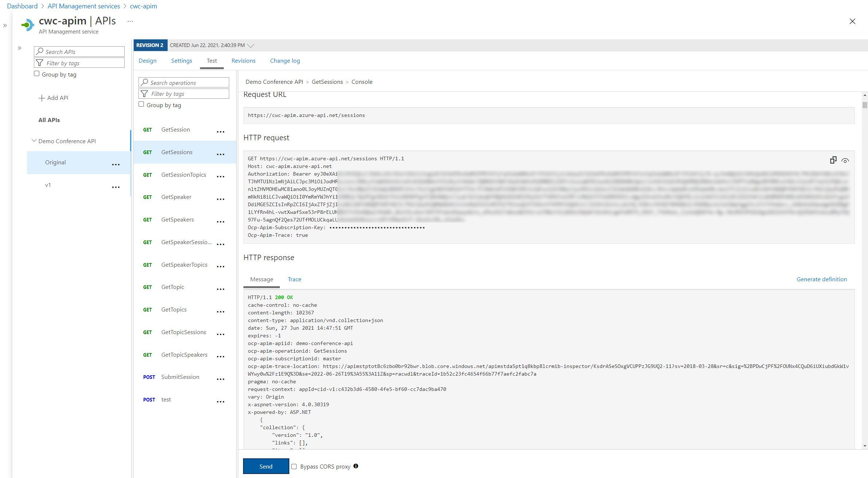
Task: Open ellipsis menu for GetSpeaker
Action: pyautogui.click(x=220, y=199)
